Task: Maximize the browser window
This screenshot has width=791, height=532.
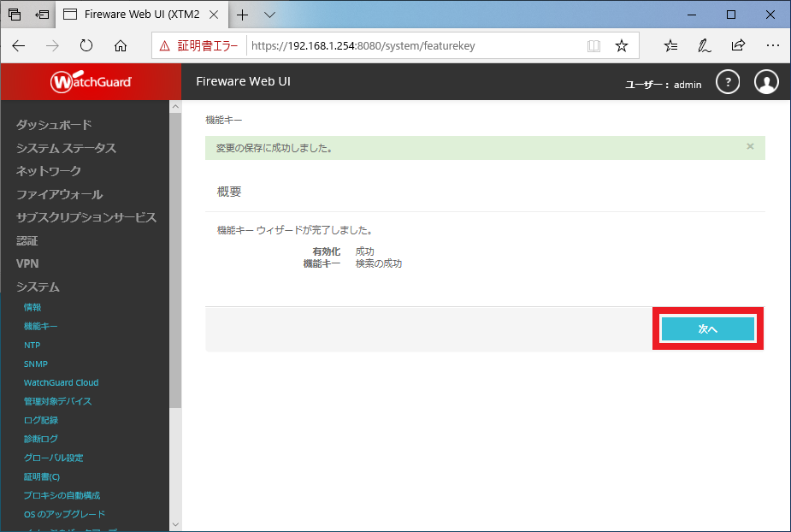Action: (731, 15)
